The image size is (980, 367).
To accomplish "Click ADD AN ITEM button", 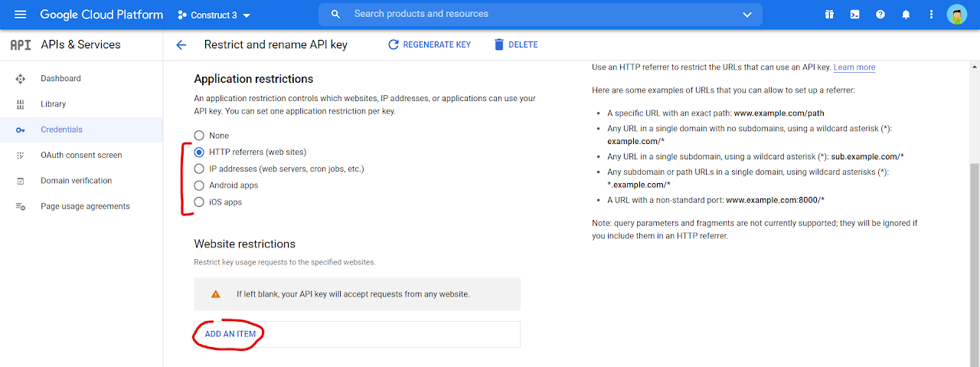I will coord(230,334).
